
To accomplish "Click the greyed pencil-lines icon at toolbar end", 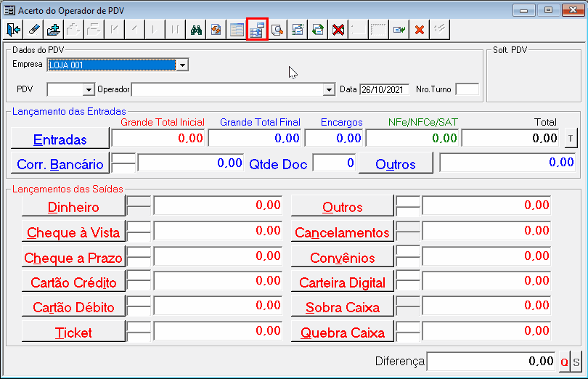I will [439, 29].
